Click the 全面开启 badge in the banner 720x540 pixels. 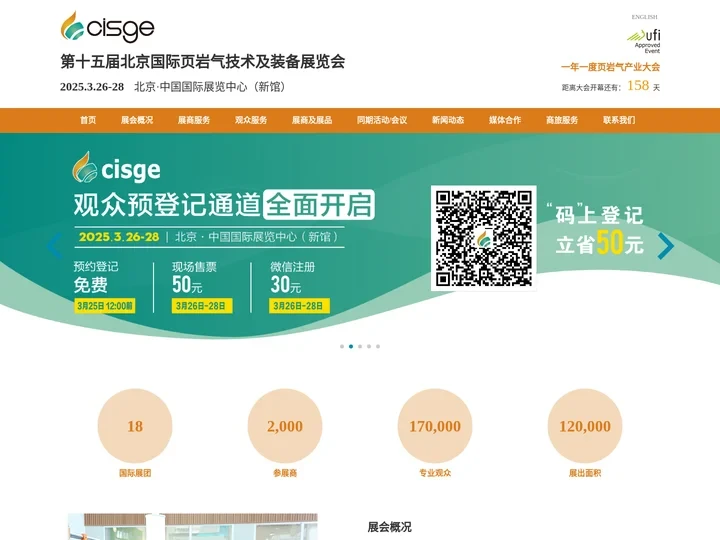click(x=319, y=205)
